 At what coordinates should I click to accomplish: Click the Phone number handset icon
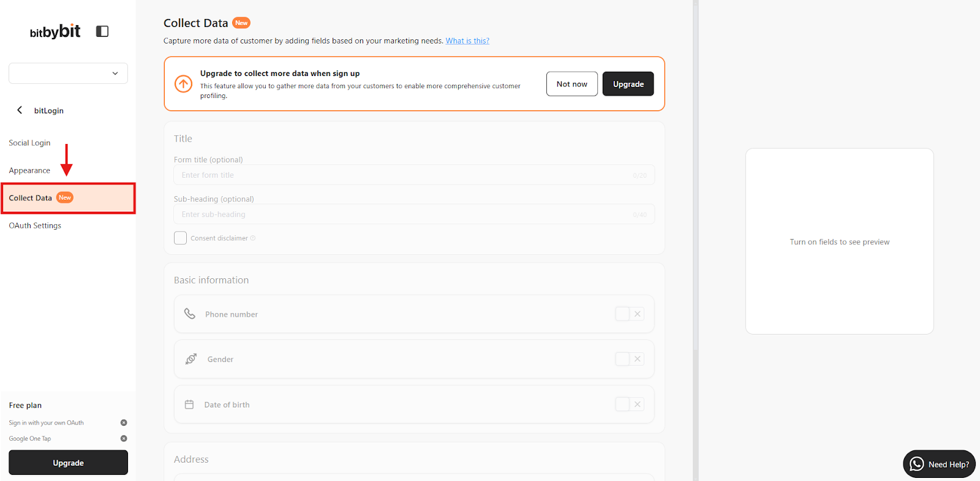tap(190, 314)
